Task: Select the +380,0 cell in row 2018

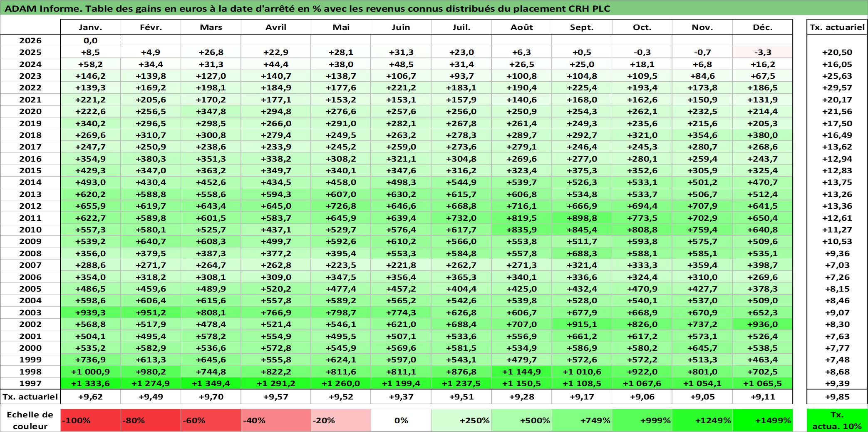Action: 763,135
